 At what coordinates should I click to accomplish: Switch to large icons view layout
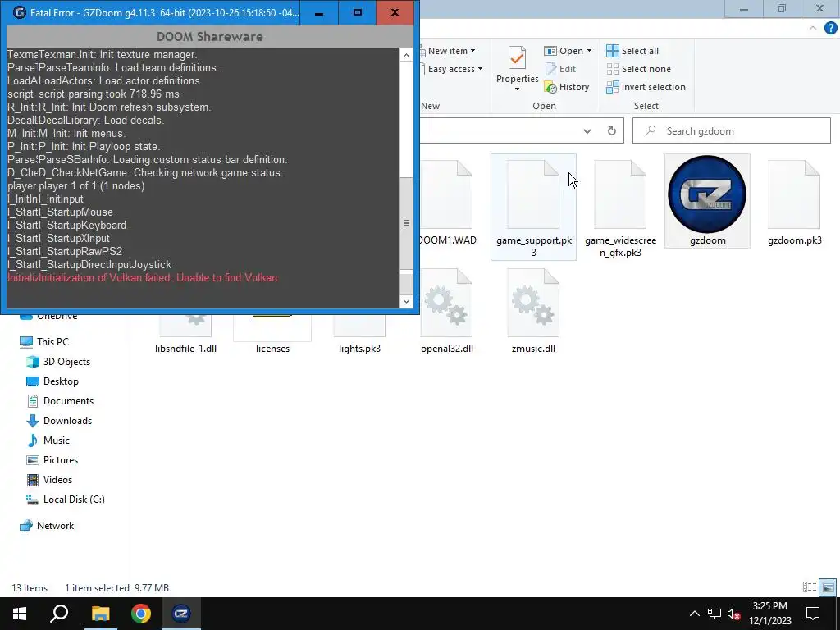[828, 587]
